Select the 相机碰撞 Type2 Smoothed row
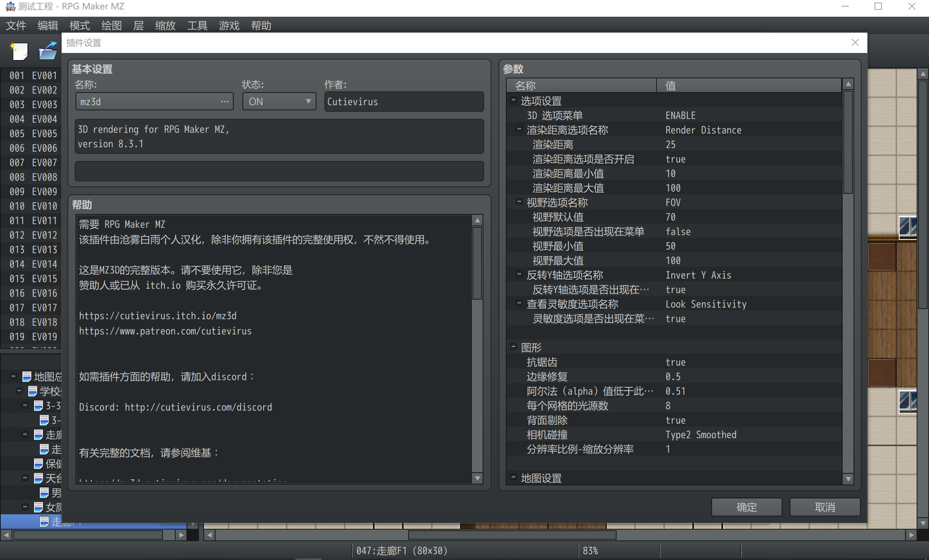929x560 pixels. click(x=674, y=435)
